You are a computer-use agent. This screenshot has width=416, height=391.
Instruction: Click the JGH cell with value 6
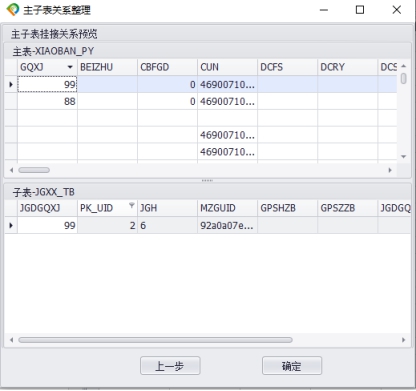pyautogui.click(x=167, y=226)
